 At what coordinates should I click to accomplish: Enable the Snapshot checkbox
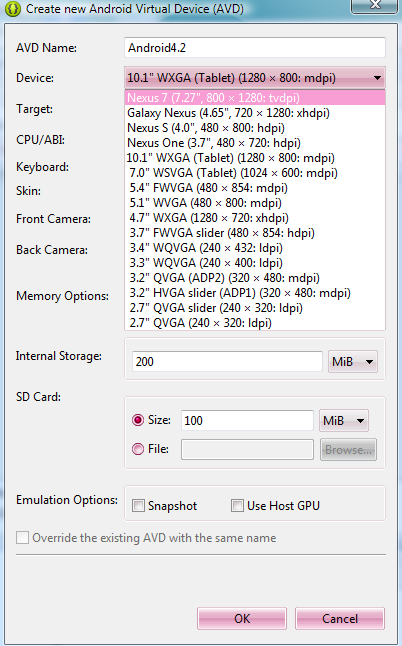[x=138, y=506]
